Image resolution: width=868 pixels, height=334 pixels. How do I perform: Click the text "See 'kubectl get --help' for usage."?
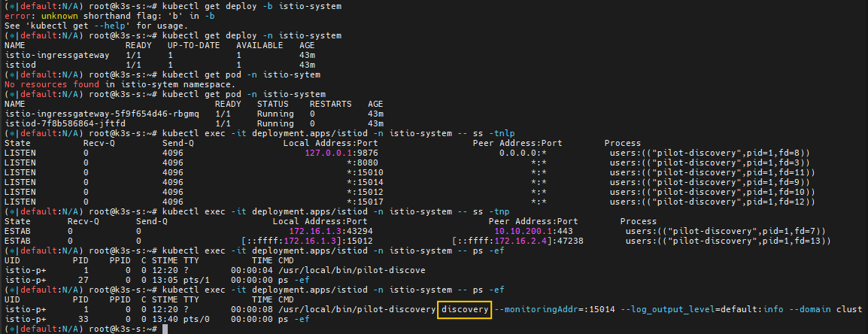[96, 26]
